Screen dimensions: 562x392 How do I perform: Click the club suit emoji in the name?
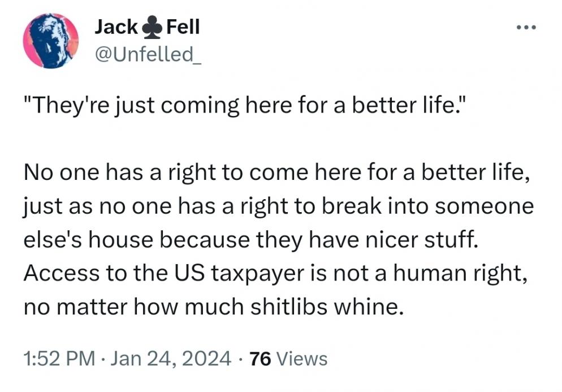point(153,28)
